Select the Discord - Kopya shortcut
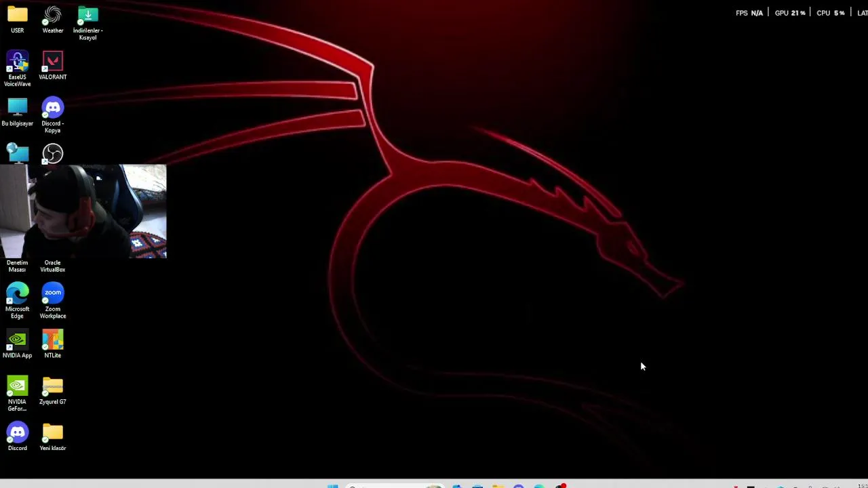Image resolution: width=868 pixels, height=488 pixels. 53,115
